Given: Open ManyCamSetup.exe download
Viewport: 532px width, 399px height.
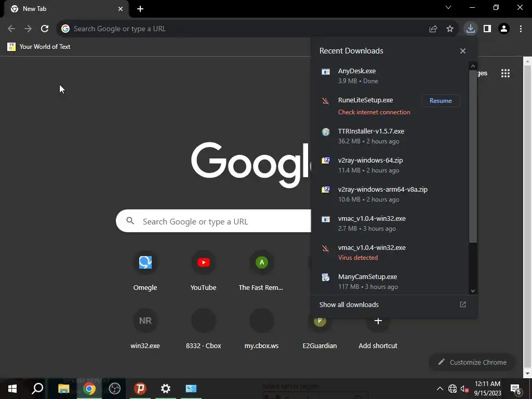Looking at the screenshot, I should (390, 282).
